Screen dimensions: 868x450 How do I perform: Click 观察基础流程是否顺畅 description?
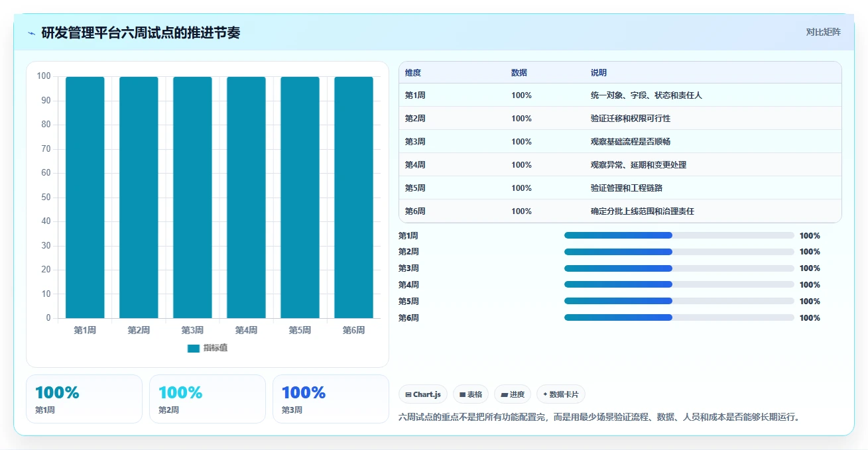[631, 142]
